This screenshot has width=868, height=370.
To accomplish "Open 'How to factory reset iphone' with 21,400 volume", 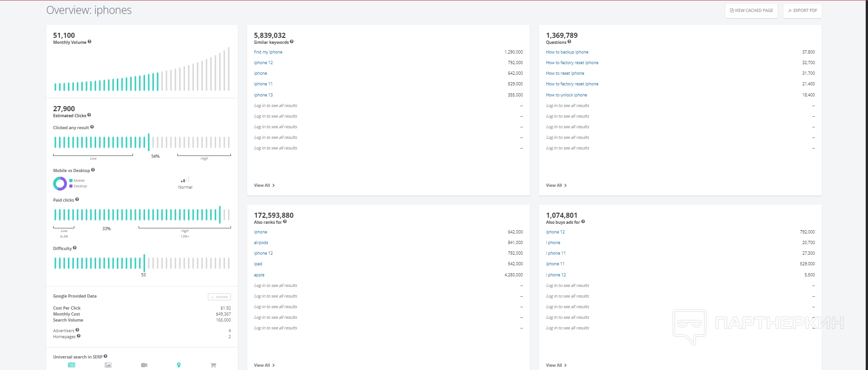I will (572, 84).
